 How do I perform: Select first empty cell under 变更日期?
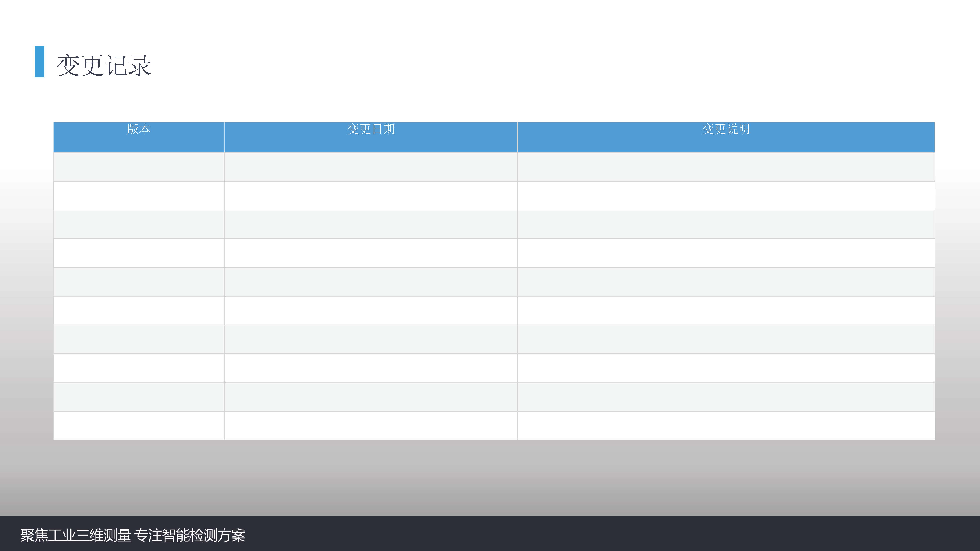pyautogui.click(x=371, y=167)
